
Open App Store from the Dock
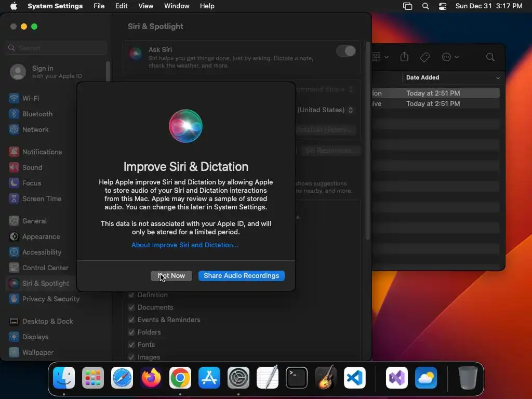click(209, 377)
